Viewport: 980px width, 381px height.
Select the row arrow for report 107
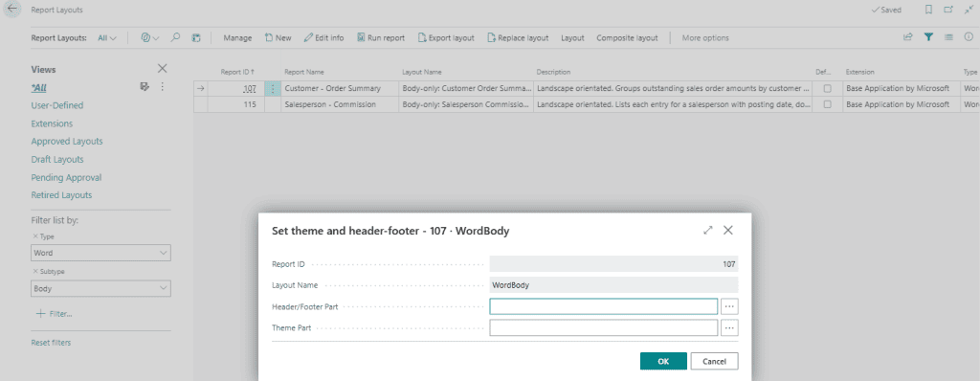pos(201,89)
